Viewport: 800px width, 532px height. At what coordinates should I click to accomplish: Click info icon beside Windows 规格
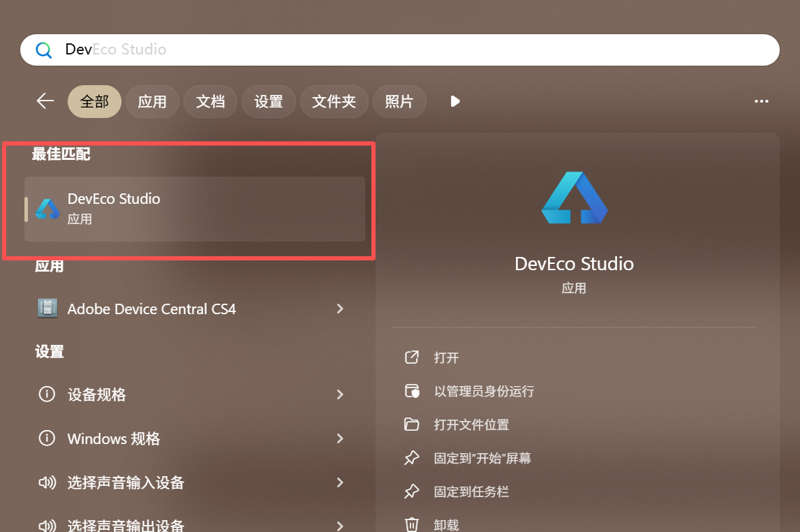(47, 438)
